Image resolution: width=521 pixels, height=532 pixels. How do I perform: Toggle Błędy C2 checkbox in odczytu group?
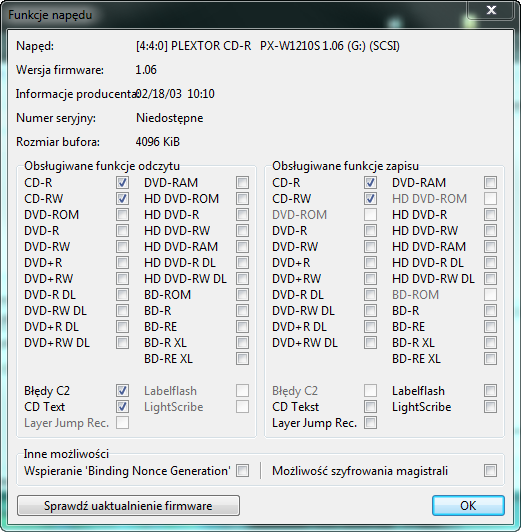(122, 391)
